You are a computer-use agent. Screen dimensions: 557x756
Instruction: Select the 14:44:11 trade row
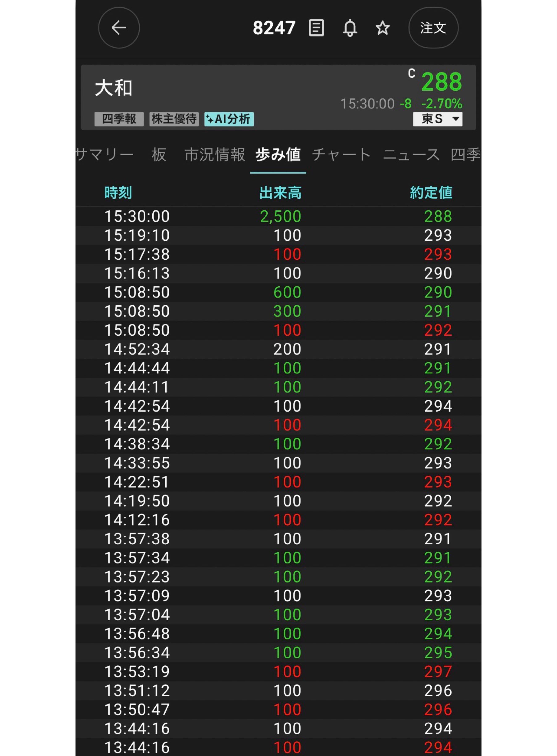tap(278, 387)
